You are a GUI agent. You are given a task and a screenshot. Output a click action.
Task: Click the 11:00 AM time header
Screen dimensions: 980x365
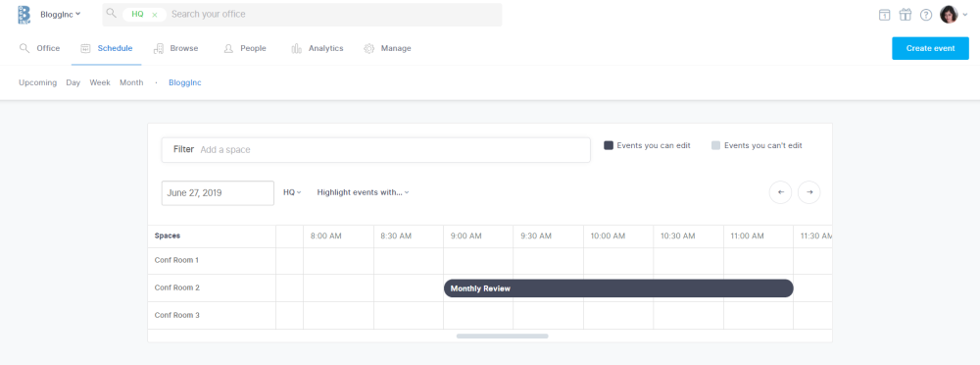[748, 236]
